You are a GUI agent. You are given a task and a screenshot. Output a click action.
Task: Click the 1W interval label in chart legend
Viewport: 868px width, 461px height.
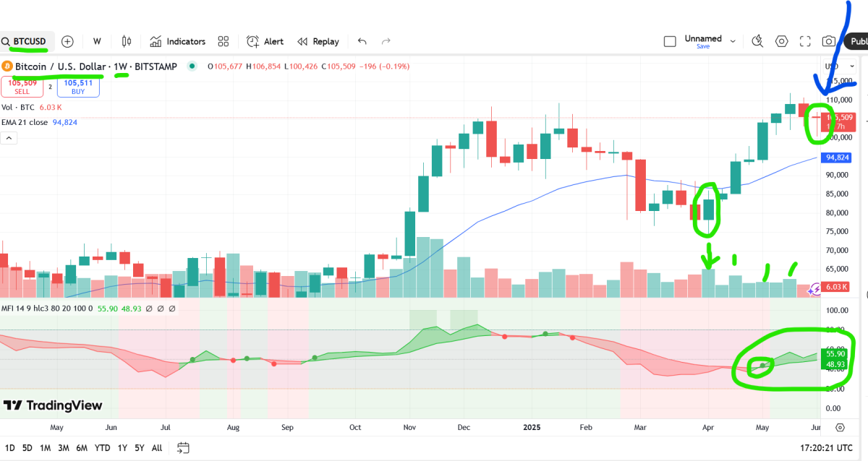click(x=120, y=66)
